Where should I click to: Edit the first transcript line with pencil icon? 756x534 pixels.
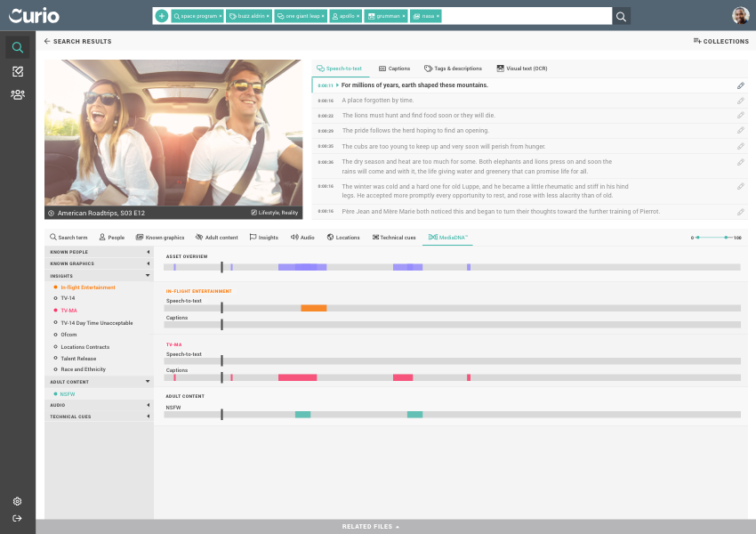740,85
